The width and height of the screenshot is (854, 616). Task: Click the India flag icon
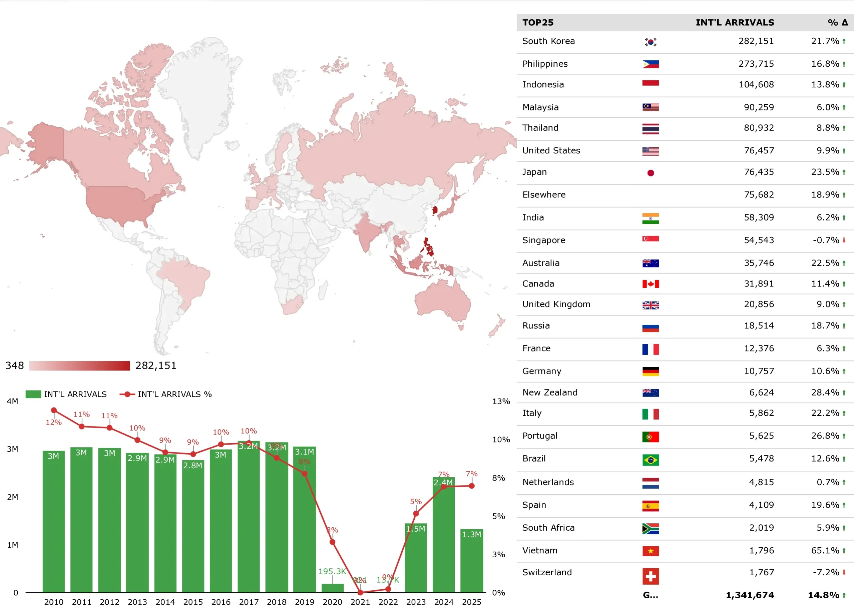(650, 218)
